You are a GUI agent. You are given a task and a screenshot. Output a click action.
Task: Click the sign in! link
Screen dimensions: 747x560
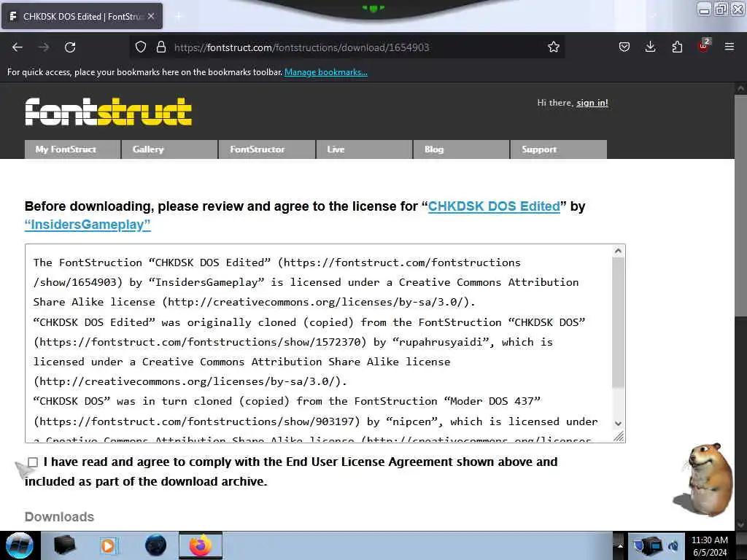pyautogui.click(x=592, y=103)
